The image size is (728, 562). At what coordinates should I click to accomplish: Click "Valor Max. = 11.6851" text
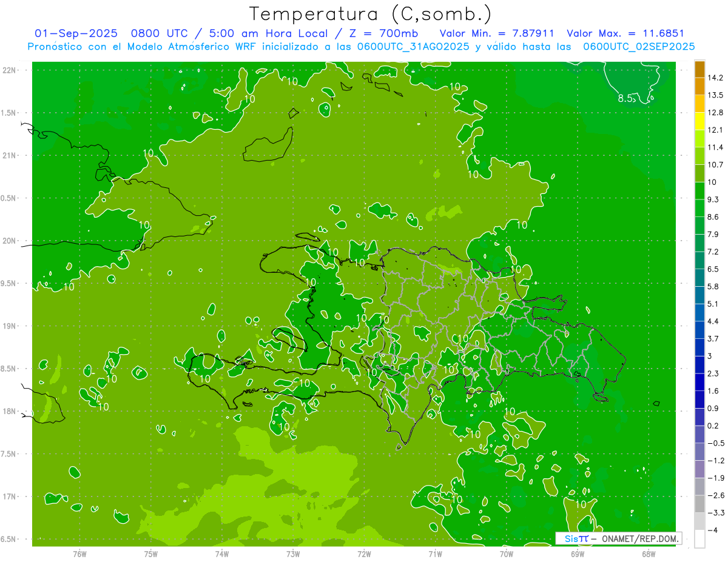click(625, 33)
